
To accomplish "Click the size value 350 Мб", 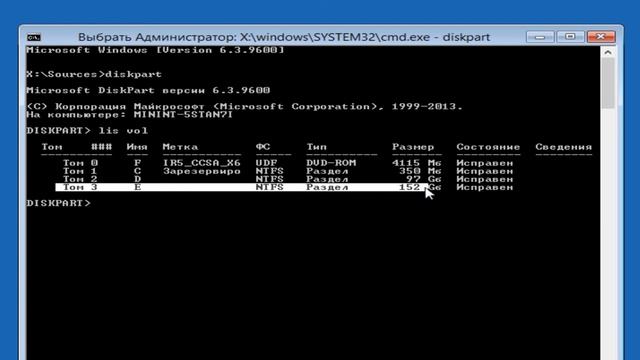I will pyautogui.click(x=420, y=171).
